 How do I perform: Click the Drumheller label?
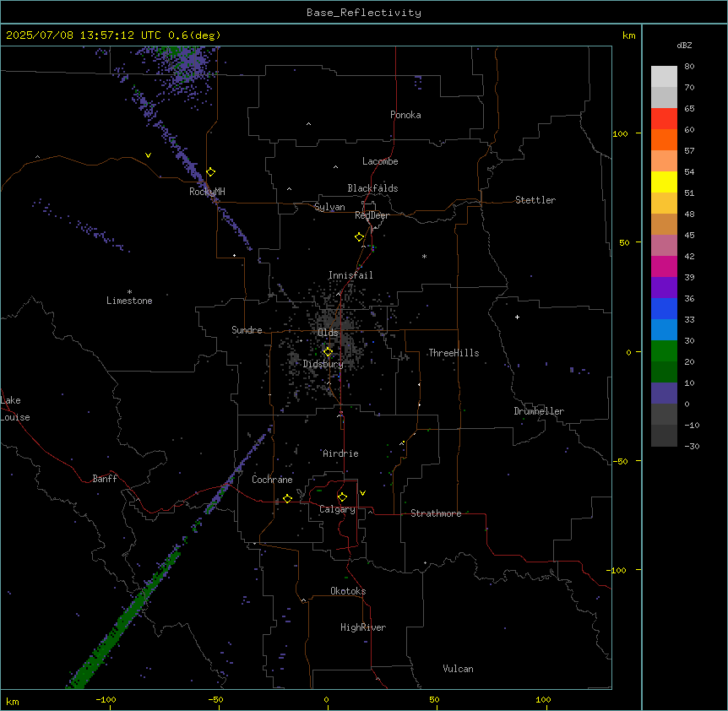point(539,411)
